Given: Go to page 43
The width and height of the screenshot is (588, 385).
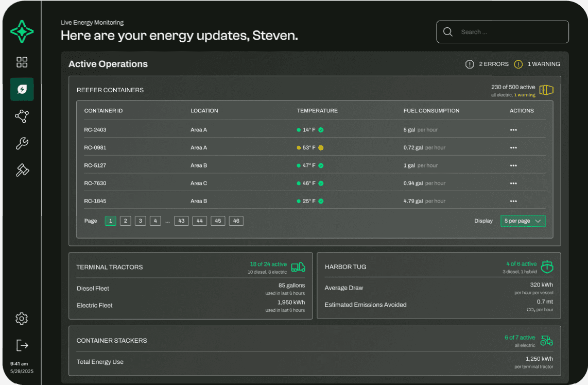Looking at the screenshot, I should tap(182, 221).
